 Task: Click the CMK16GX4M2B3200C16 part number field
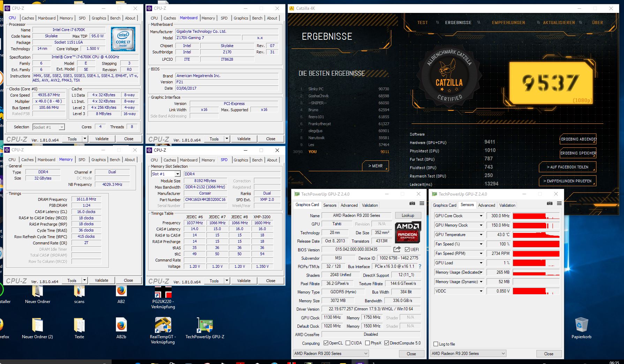click(205, 199)
